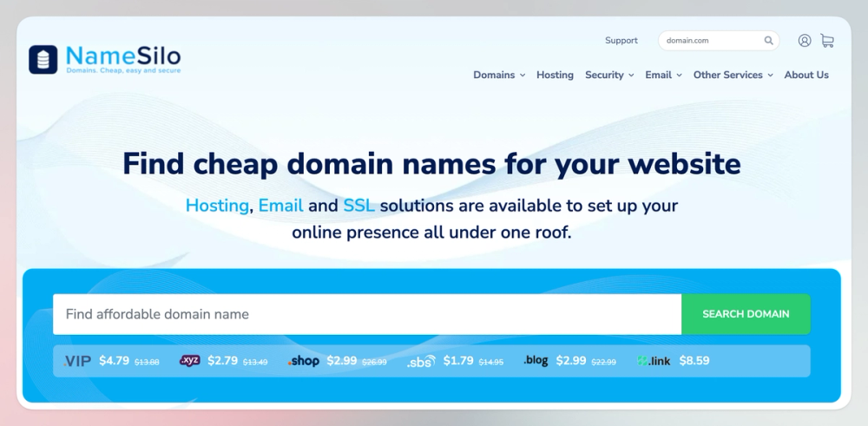Click the Support link

(x=621, y=41)
